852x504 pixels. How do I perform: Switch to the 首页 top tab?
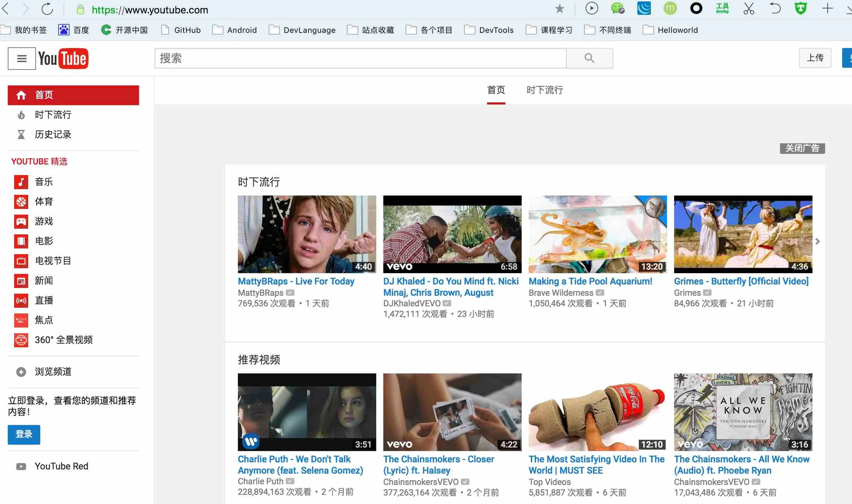point(496,90)
